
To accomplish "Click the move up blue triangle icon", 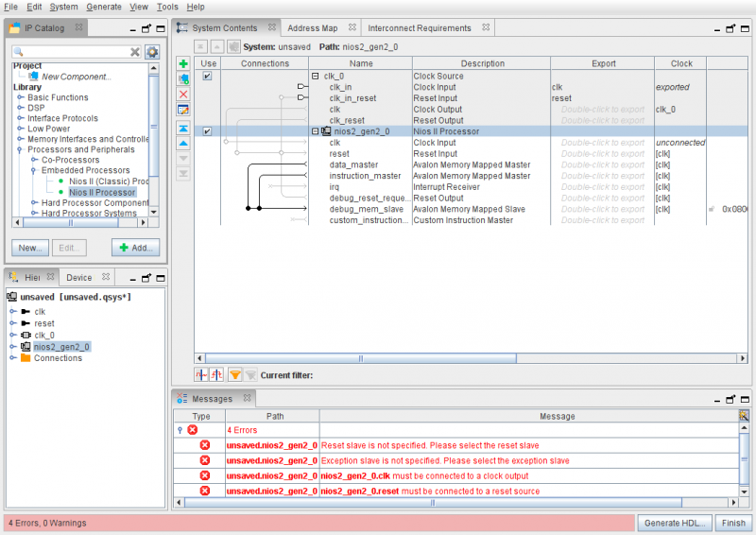I will tap(183, 143).
